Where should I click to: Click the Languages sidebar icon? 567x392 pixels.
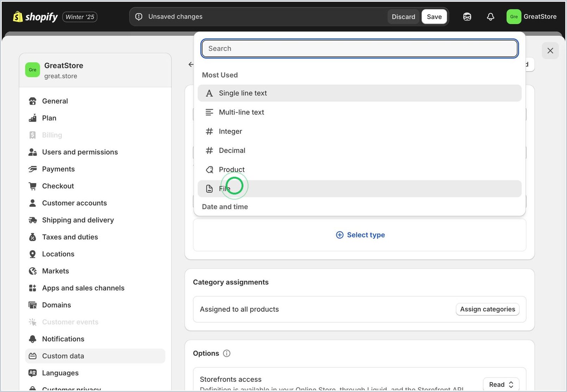tap(33, 373)
